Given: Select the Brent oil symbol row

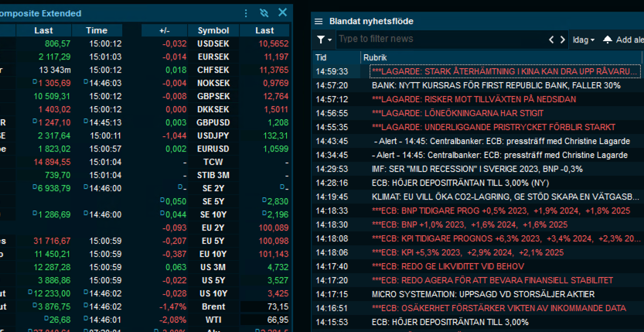Looking at the screenshot, I should (x=213, y=307).
